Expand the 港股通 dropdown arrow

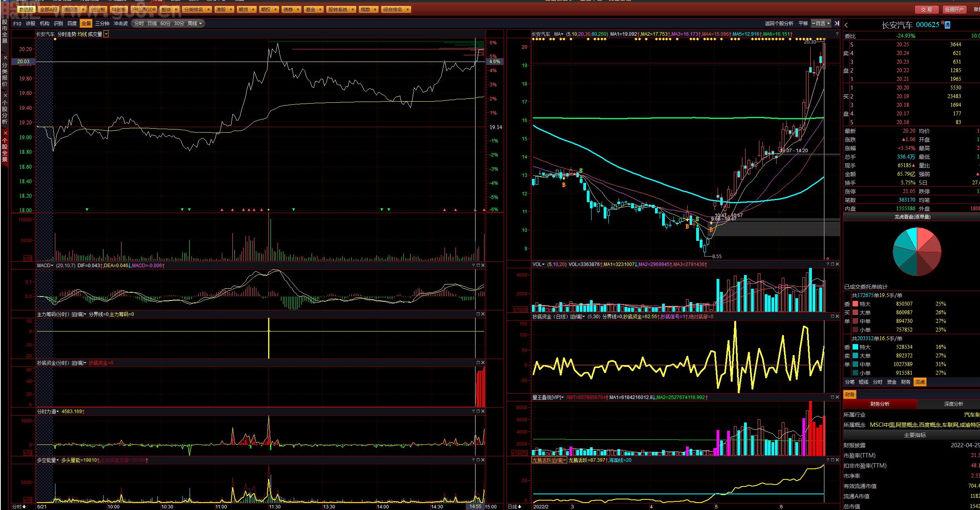pos(83,9)
